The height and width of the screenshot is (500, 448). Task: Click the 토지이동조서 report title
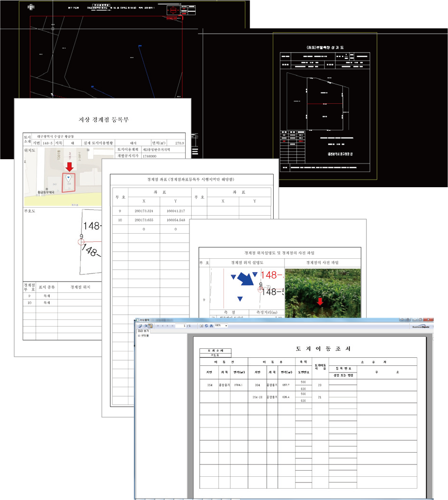(323, 349)
